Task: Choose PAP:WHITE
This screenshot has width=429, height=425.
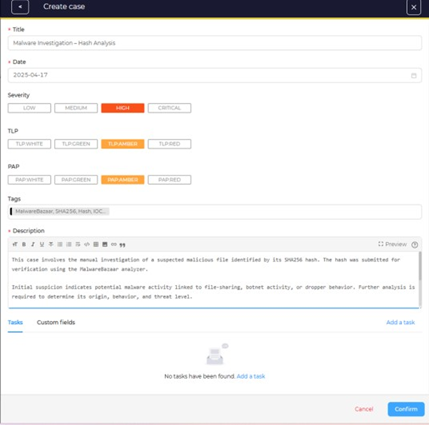Action: tap(29, 180)
